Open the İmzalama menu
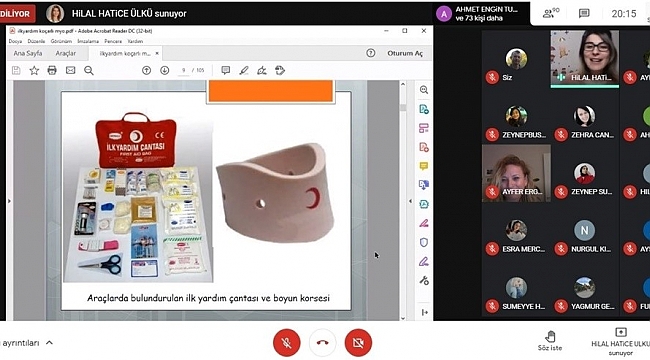This screenshot has width=650, height=360. (88, 41)
